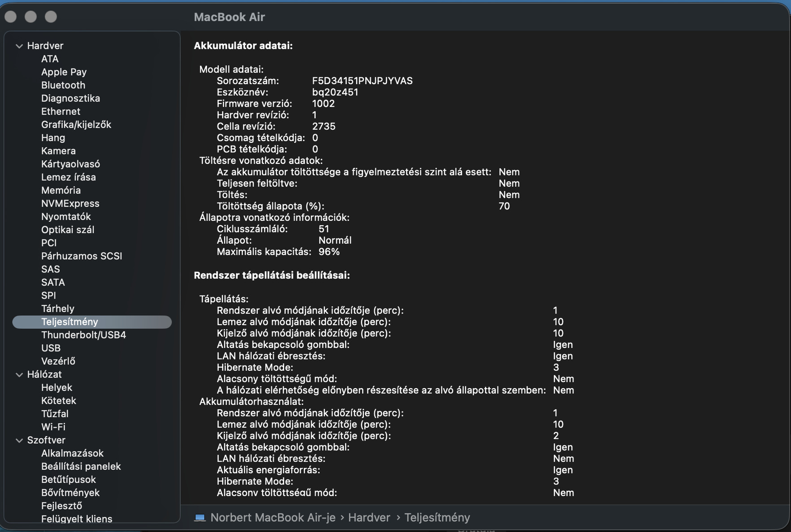This screenshot has height=532, width=791.
Task: Zoom the MacBook Air window
Action: click(51, 17)
